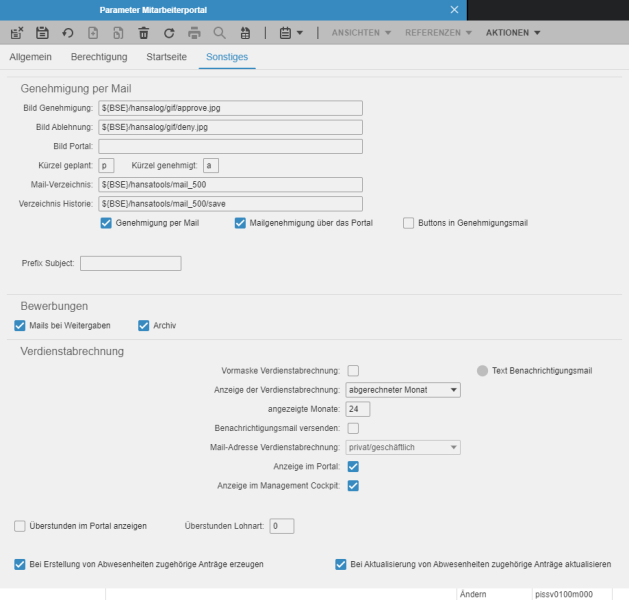
Task: Delete using the trash can icon
Action: [144, 33]
